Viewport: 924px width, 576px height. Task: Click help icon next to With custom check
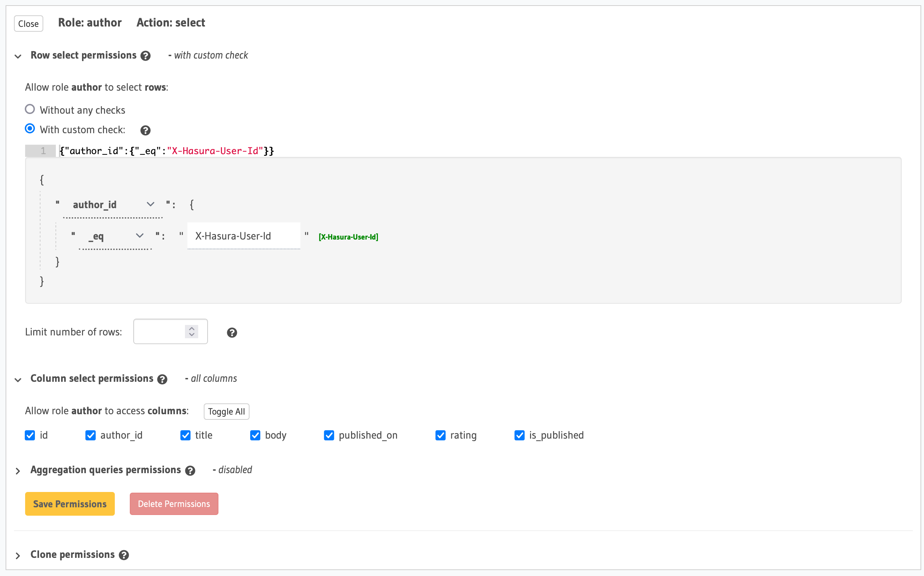tap(145, 131)
